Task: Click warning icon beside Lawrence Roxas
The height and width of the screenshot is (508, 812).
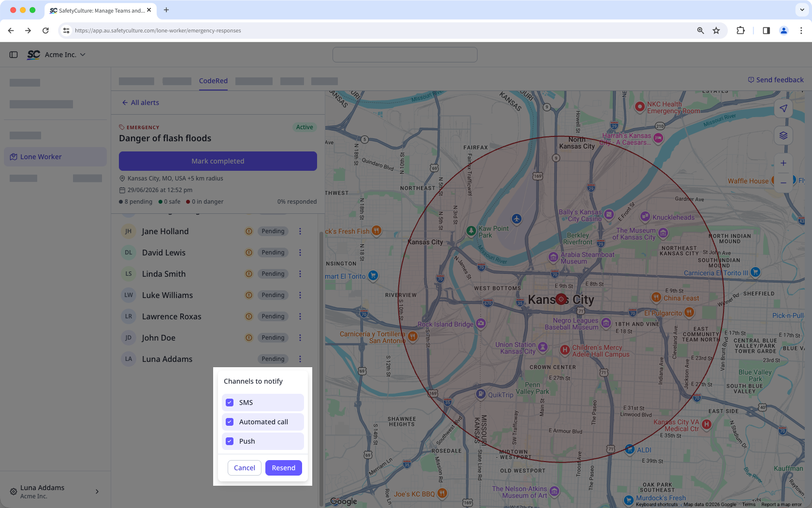Action: pyautogui.click(x=249, y=316)
